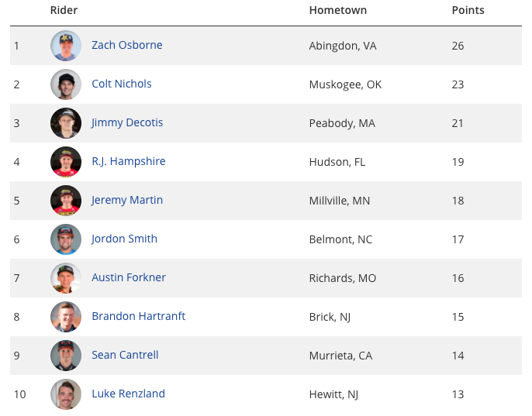Click the Points column header

click(468, 10)
